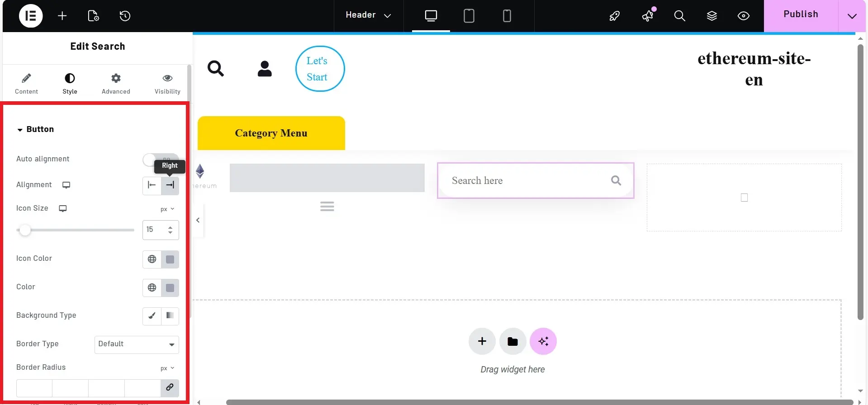Screen dimensions: 868x405
Task: Open the History clock icon
Action: click(x=125, y=16)
